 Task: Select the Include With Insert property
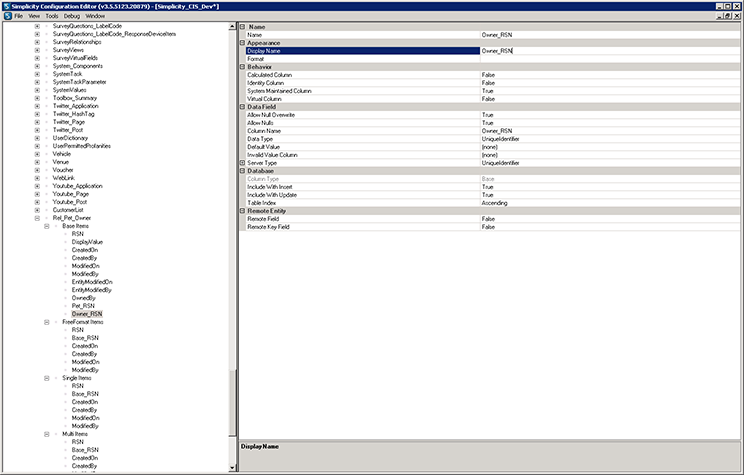pyautogui.click(x=493, y=187)
